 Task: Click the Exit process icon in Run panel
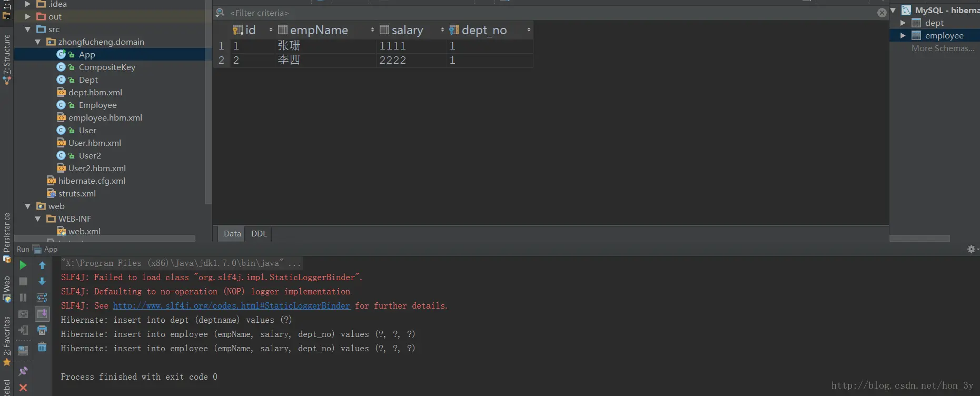pos(23,331)
